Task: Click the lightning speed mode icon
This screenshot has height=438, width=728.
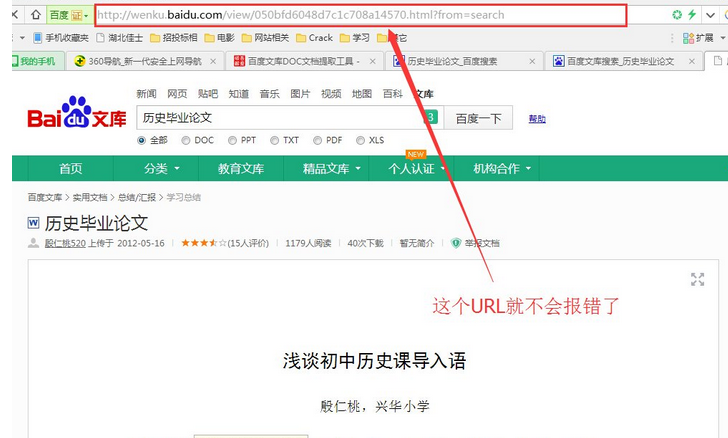Action: coord(692,15)
